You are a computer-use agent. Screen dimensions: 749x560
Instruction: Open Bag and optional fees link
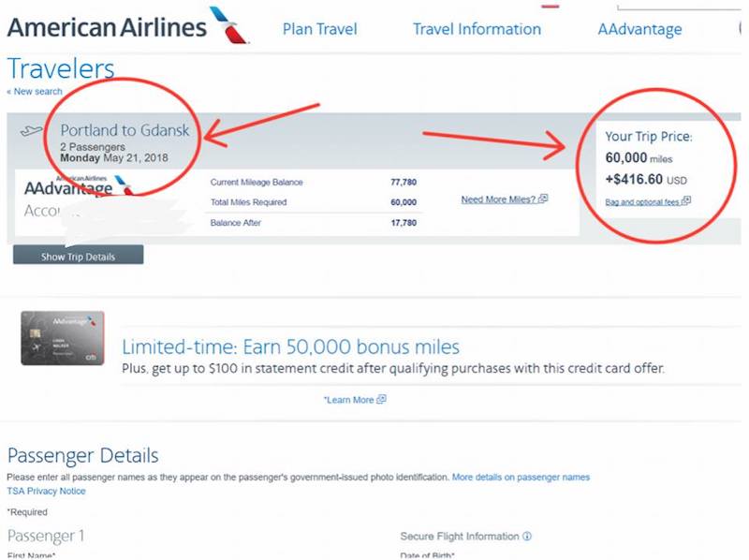[x=642, y=201]
